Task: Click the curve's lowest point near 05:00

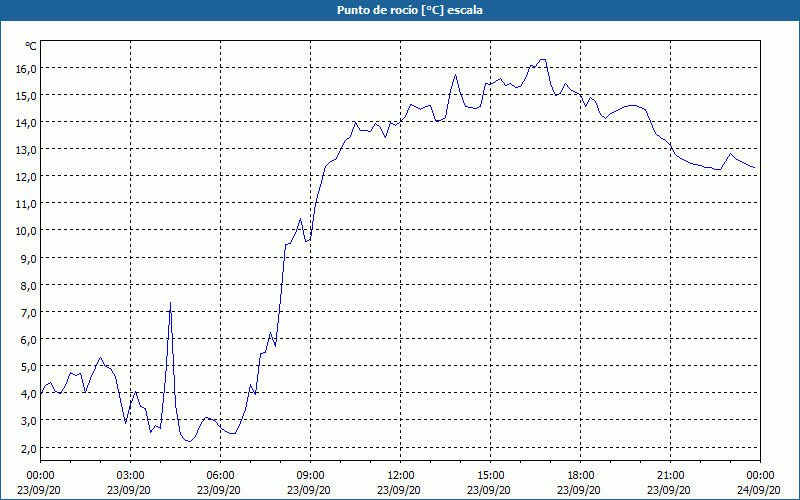Action: (x=189, y=441)
